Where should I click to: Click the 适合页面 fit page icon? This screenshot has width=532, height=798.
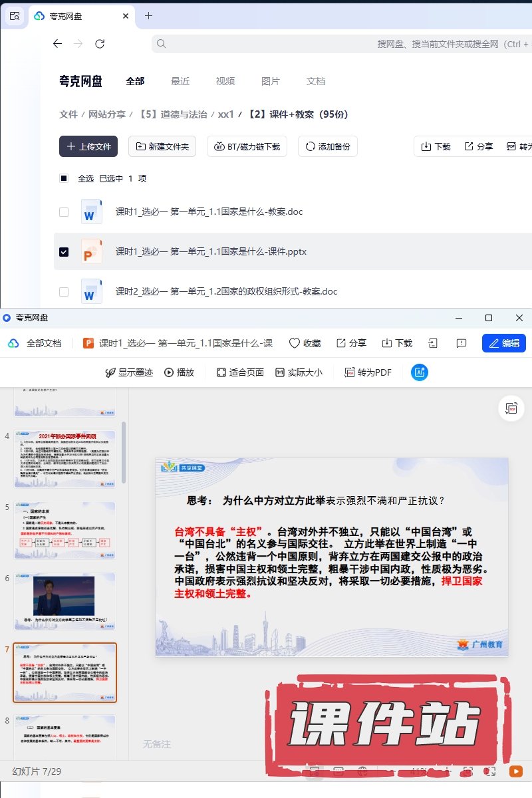pos(221,372)
